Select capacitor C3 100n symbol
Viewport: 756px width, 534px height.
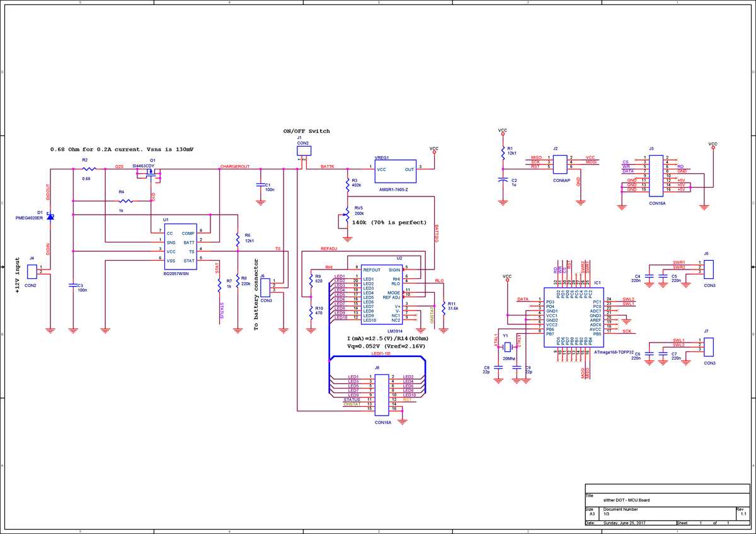coord(73,285)
